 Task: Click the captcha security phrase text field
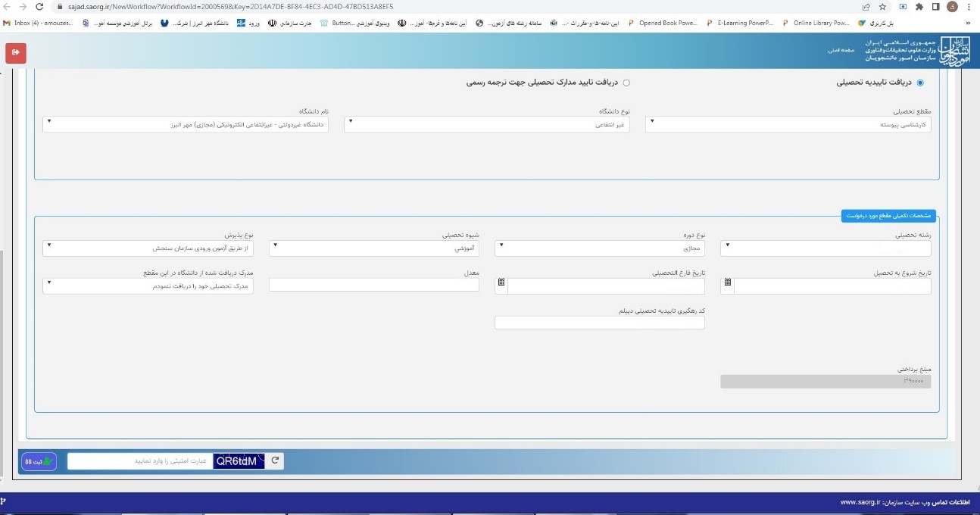(x=139, y=460)
